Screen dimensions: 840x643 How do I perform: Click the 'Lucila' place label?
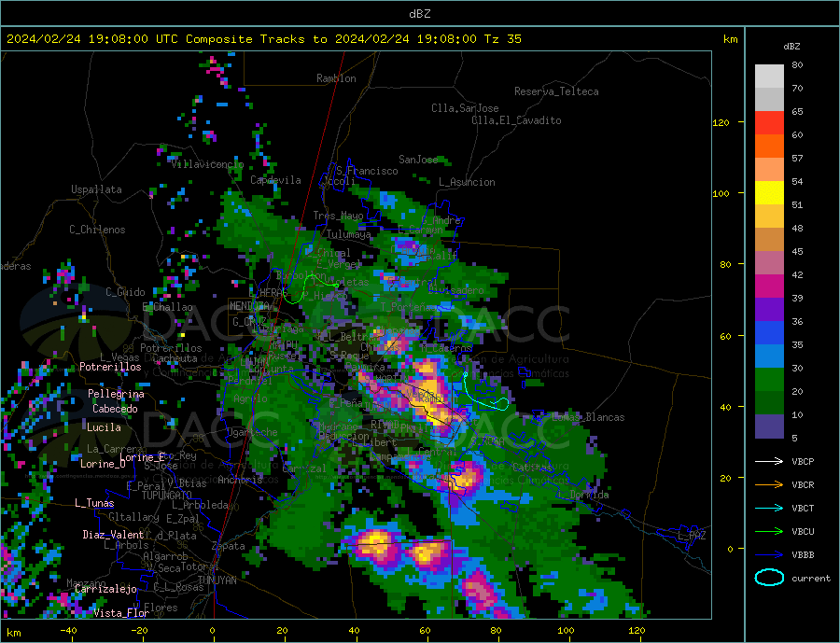coord(104,427)
